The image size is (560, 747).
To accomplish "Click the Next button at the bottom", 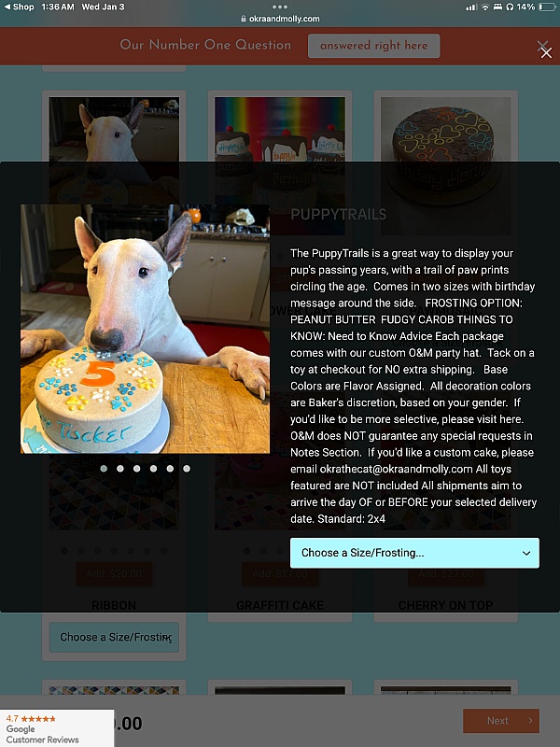I will tap(501, 720).
